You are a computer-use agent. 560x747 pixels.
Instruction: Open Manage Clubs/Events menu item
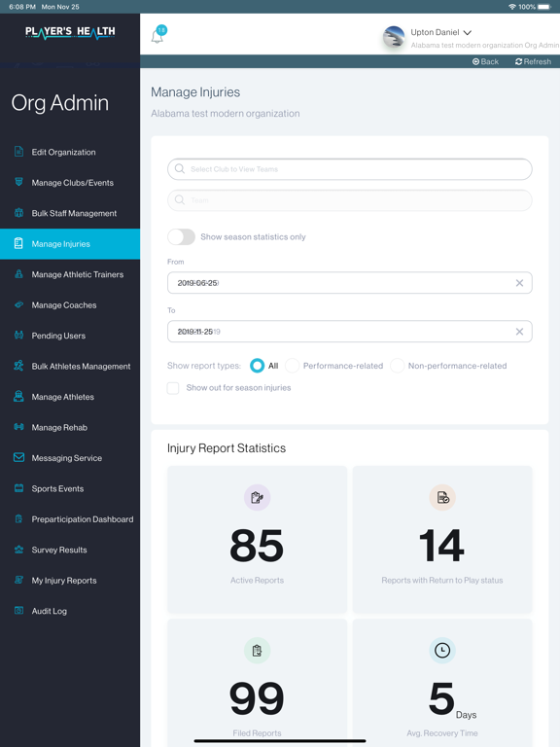point(72,183)
